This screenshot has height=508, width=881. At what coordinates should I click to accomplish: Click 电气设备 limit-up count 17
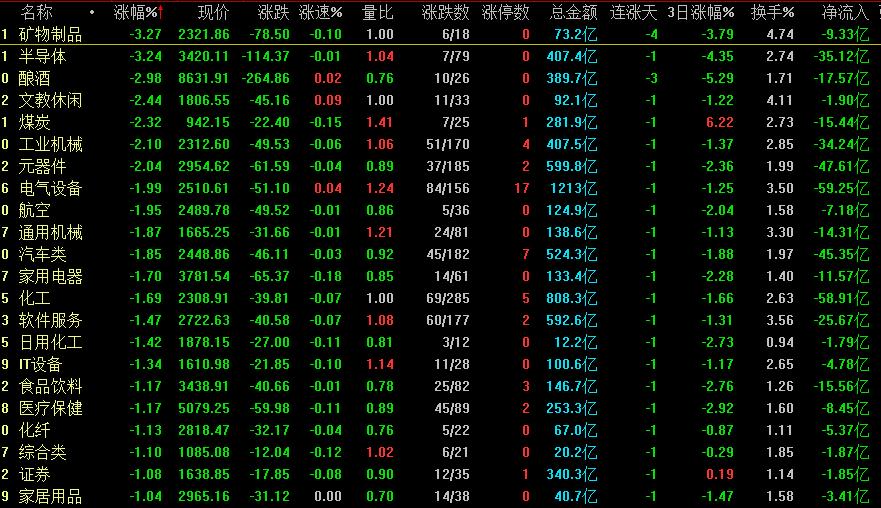pyautogui.click(x=522, y=188)
